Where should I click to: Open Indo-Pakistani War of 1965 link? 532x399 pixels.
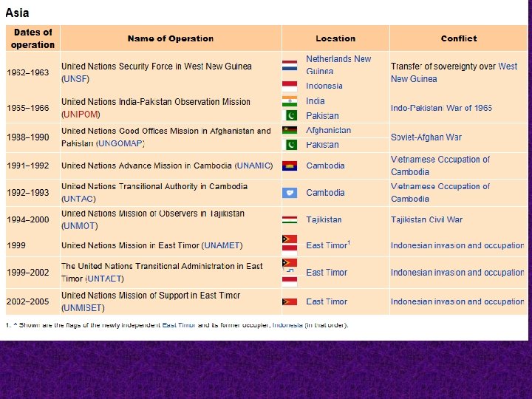(441, 108)
